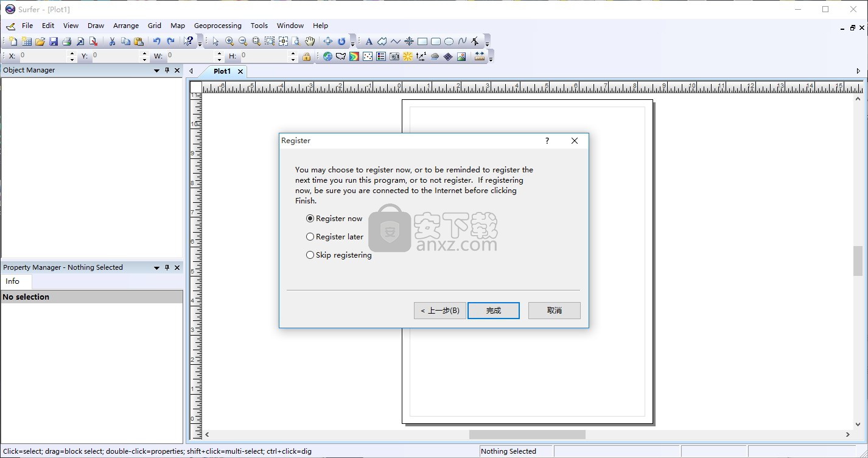Pick the Text drawing tool
The image size is (868, 458).
pos(369,41)
